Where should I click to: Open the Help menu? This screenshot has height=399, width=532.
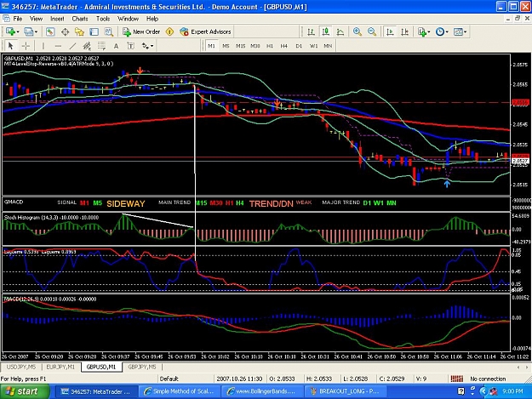pos(152,19)
